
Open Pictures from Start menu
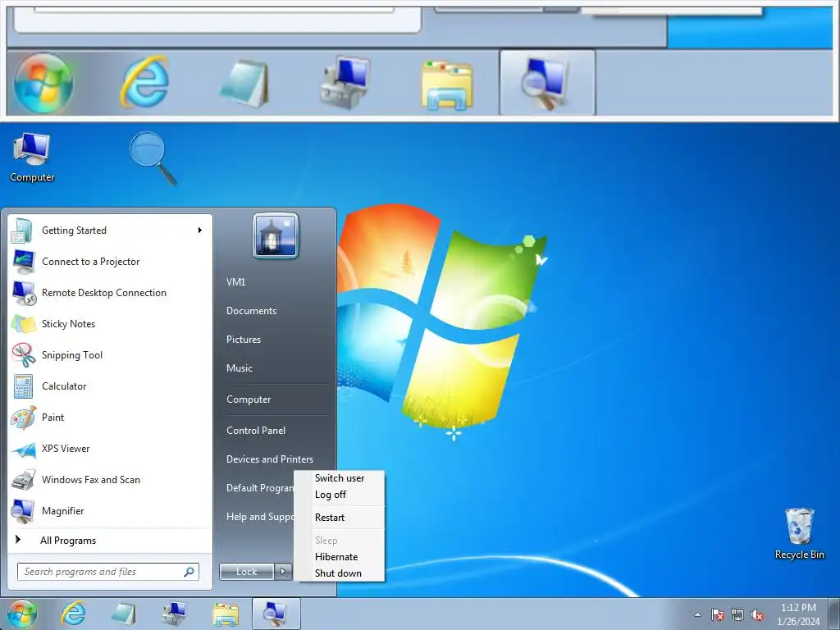pyautogui.click(x=244, y=340)
